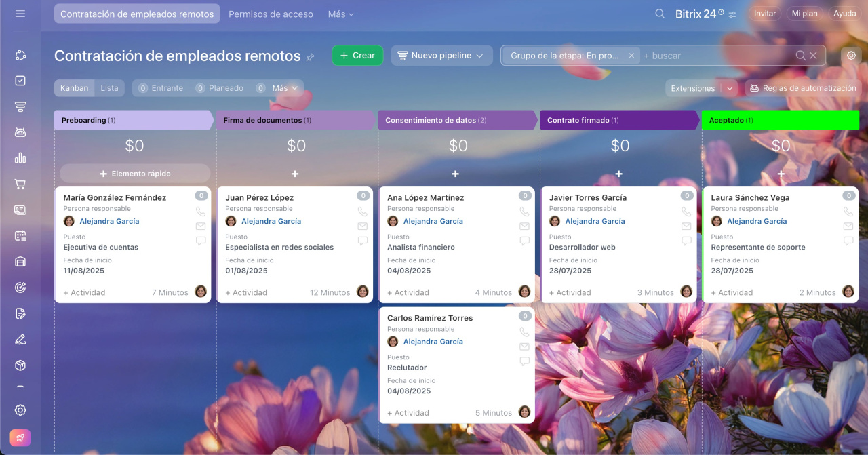
Task: Filter by Entrante counter
Action: 161,88
